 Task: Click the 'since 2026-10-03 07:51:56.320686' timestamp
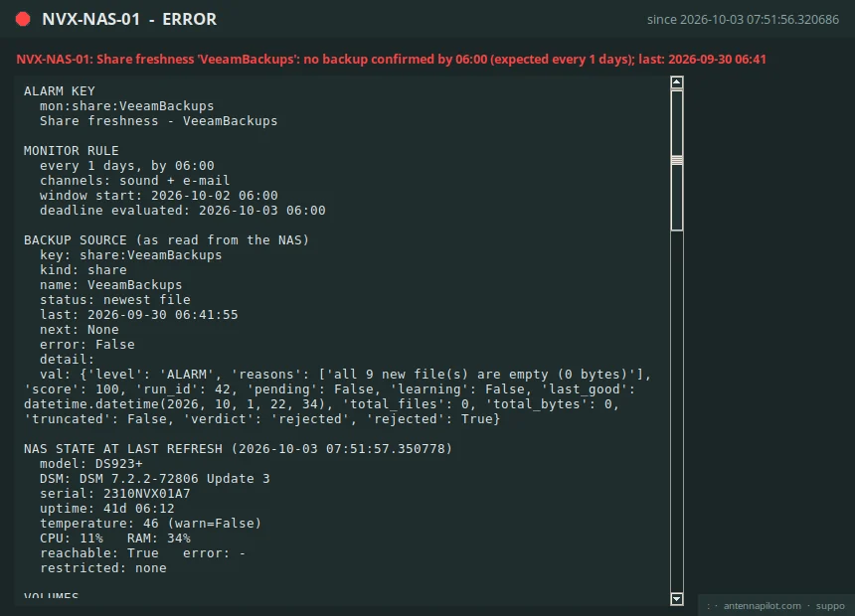click(743, 20)
